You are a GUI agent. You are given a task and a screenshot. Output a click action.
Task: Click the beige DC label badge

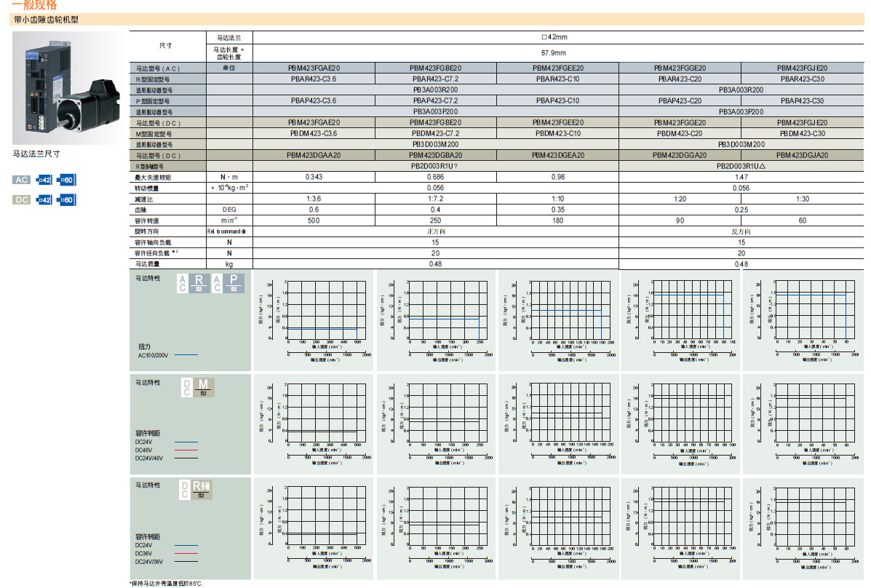22,200
